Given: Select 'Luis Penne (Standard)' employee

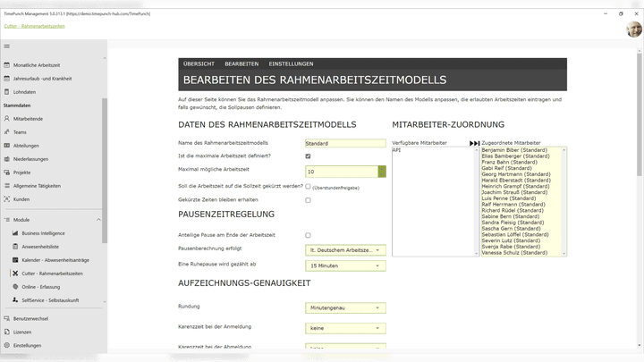Looking at the screenshot, I should (x=509, y=198).
